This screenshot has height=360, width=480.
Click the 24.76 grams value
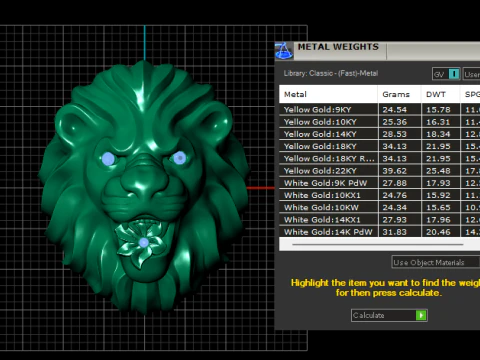tap(395, 195)
